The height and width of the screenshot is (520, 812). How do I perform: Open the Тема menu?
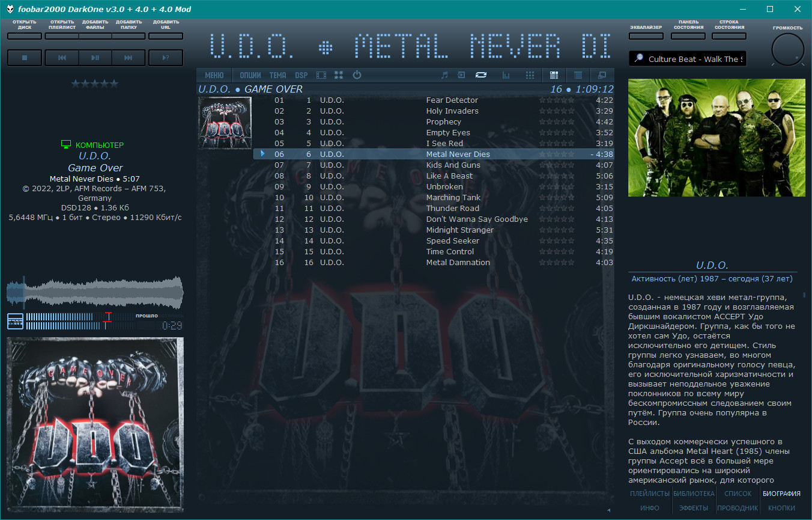(278, 75)
